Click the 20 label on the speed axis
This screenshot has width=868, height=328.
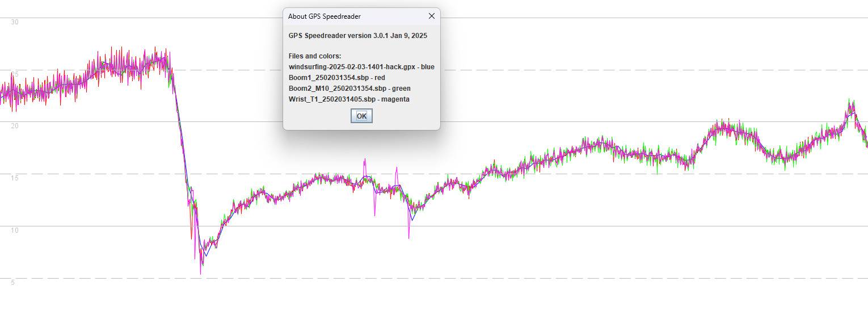click(x=15, y=126)
